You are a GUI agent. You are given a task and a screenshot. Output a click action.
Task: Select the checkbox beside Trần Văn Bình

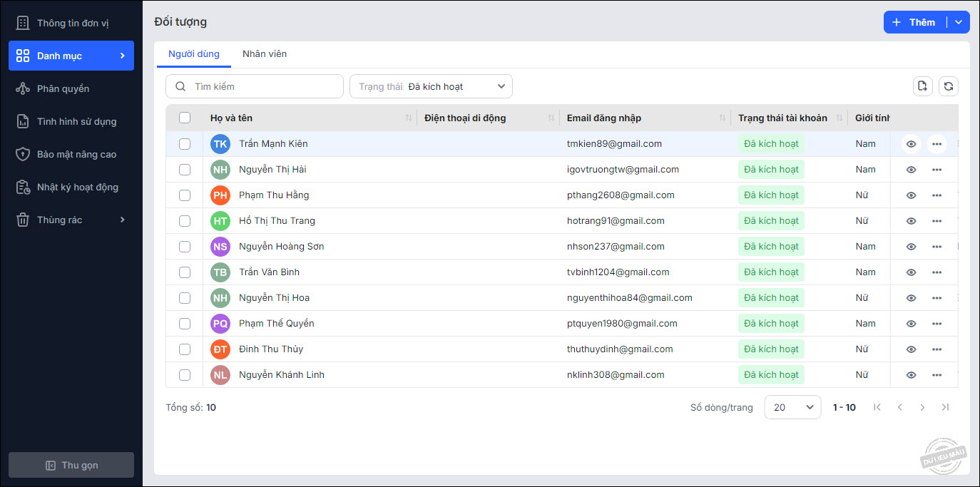pos(185,272)
